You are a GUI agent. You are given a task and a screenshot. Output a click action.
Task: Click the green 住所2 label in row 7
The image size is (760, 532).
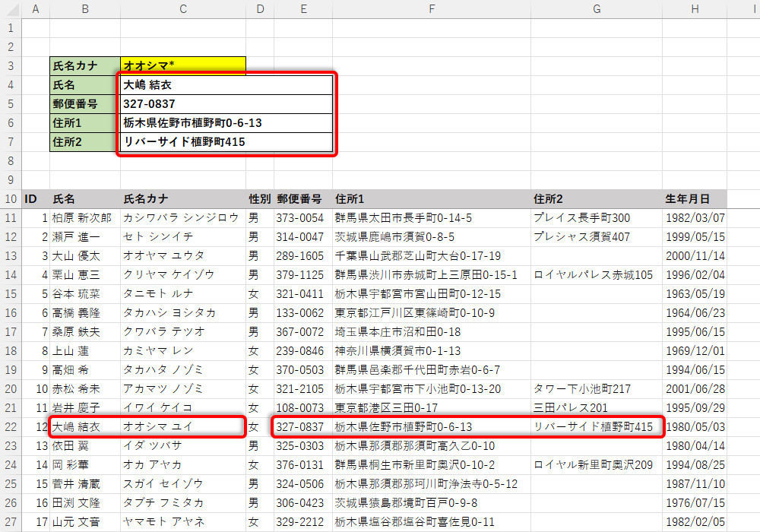[85, 141]
